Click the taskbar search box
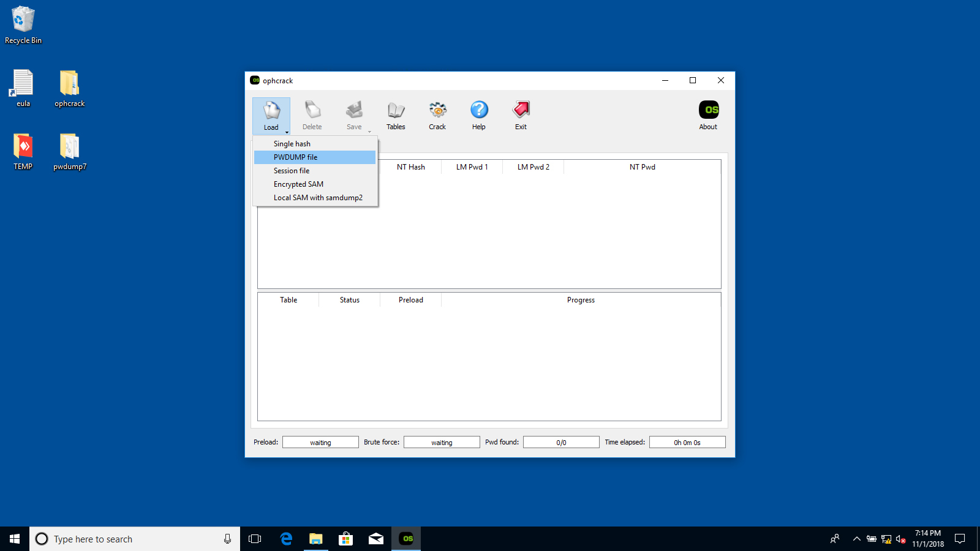This screenshot has height=551, width=980. click(135, 539)
